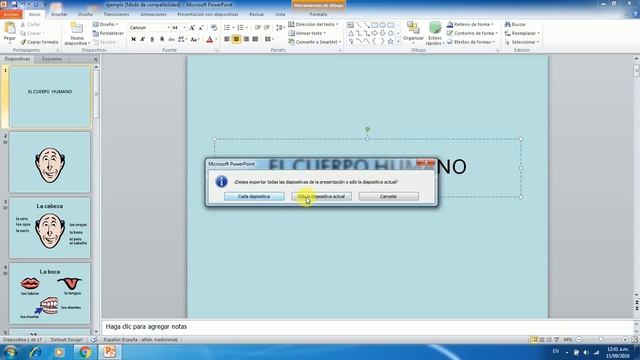This screenshot has width=640, height=360.
Task: Switch to Insertar ribbon tab
Action: tap(59, 14)
